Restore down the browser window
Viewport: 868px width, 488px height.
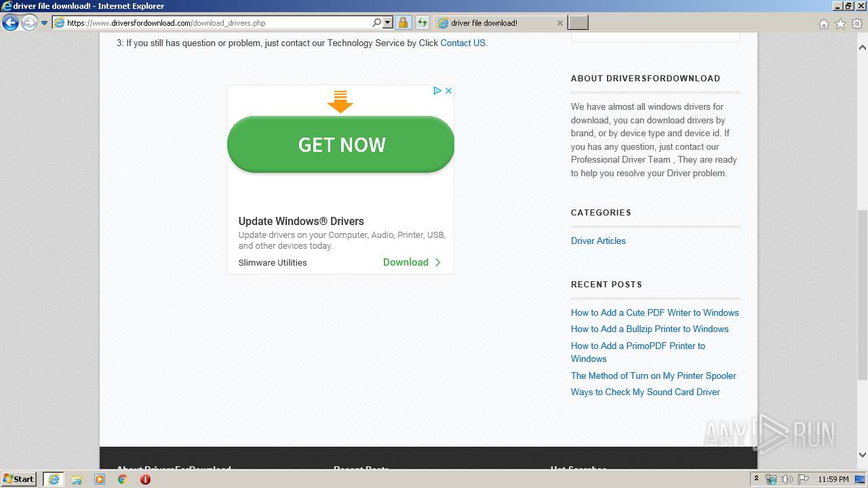(848, 5)
